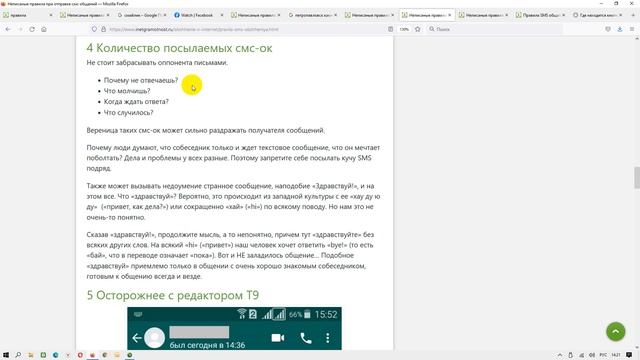Close the active 'Неписаные правила' tab

[450, 15]
